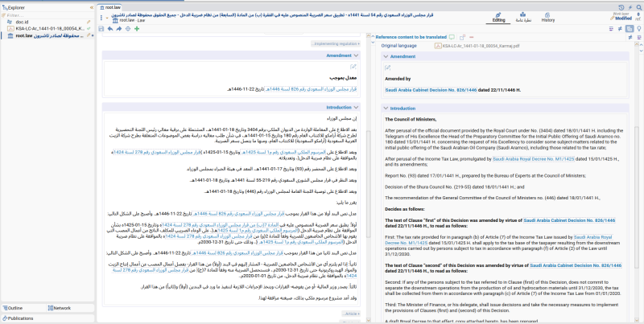The height and width of the screenshot is (324, 644).
Task: Click the save disk icon
Action: tap(101, 29)
